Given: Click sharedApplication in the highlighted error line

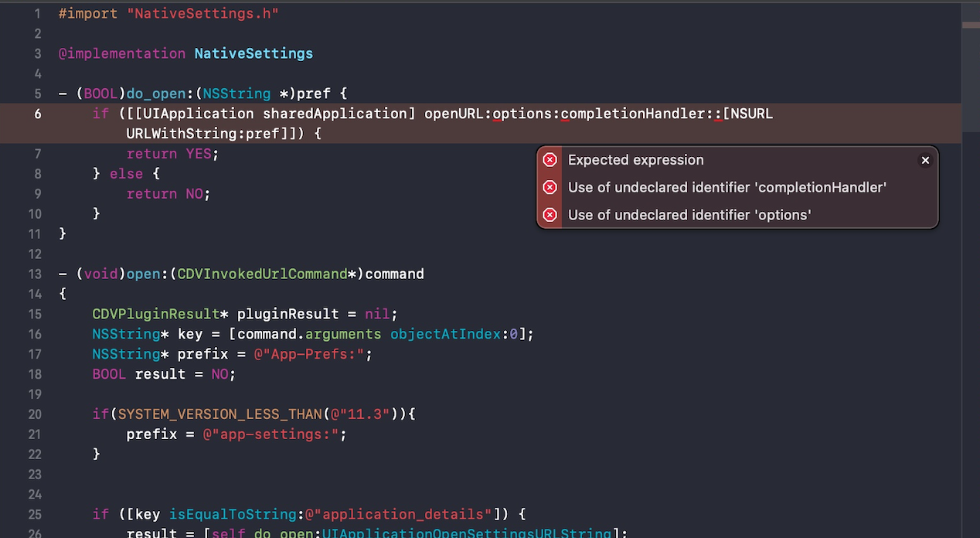Looking at the screenshot, I should click(x=335, y=114).
